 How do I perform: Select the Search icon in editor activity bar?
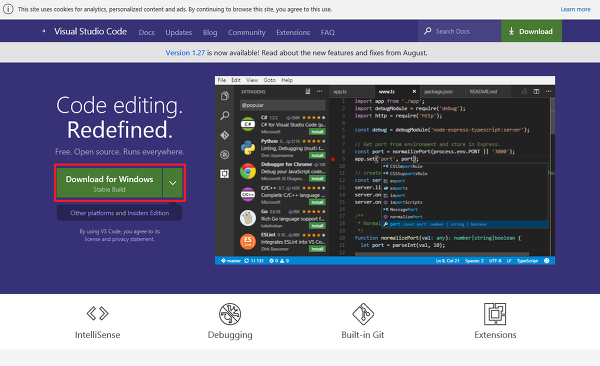click(x=225, y=115)
